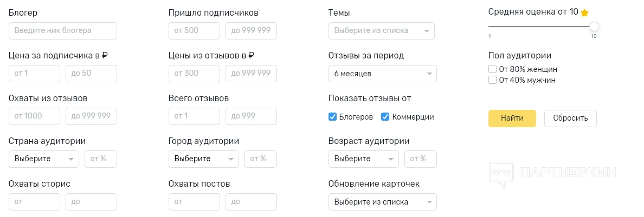Open the Страна аудитории dropdown
The image size is (644, 217).
click(44, 159)
